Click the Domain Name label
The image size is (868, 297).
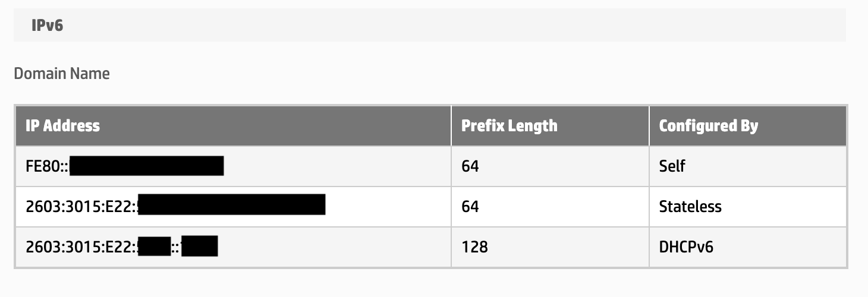point(62,74)
